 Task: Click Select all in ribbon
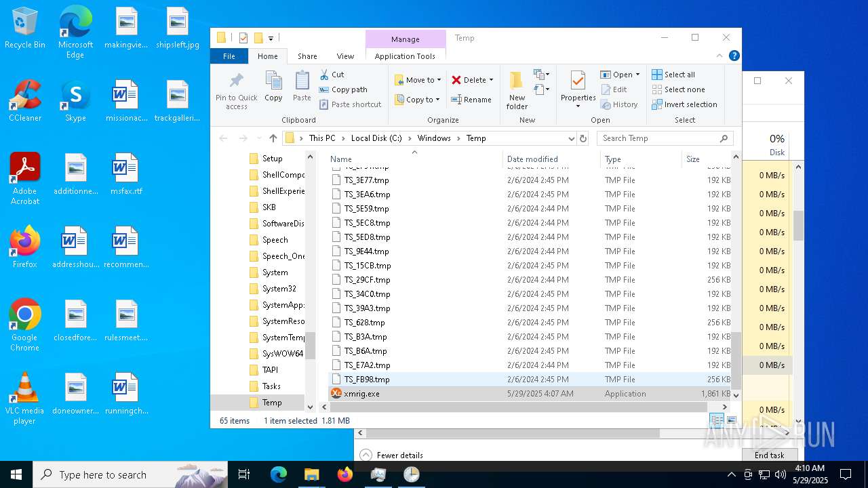point(673,75)
